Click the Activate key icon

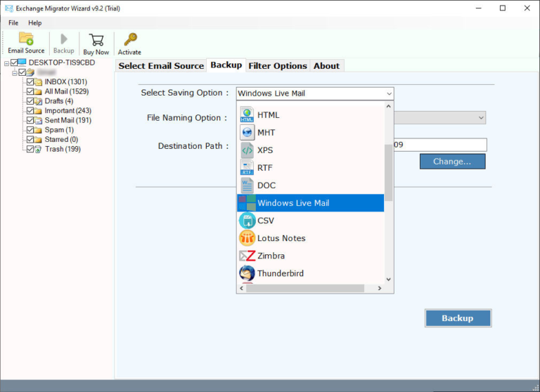coord(129,39)
